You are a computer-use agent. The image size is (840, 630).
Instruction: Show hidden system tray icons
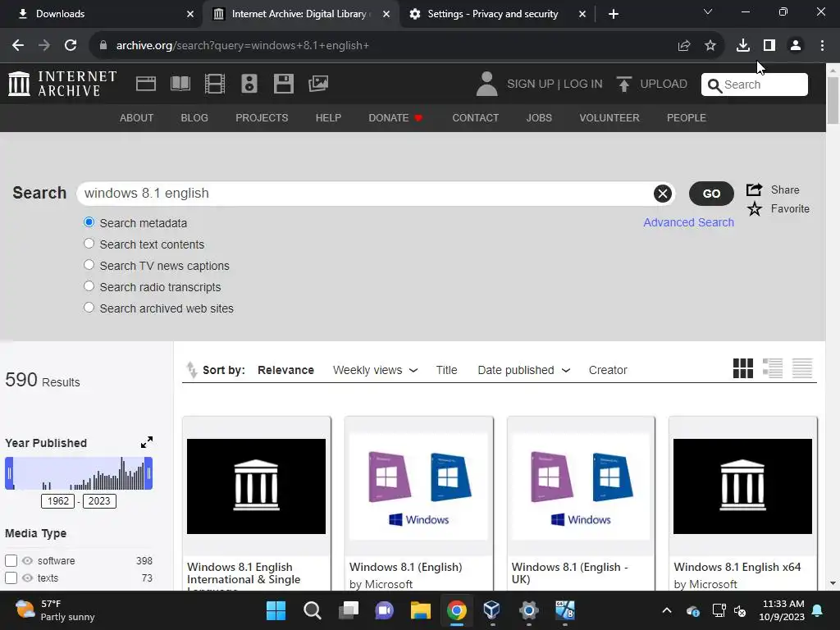pos(666,610)
